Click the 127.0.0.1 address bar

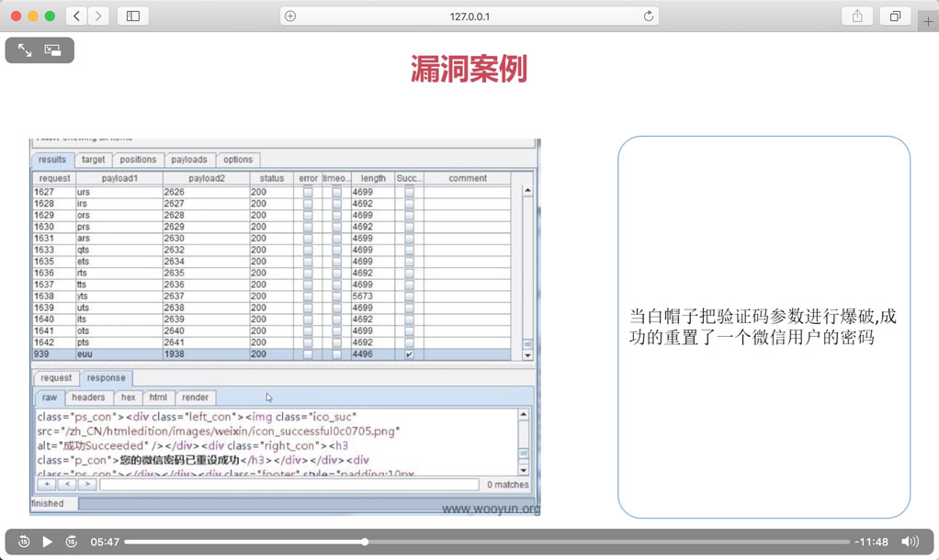point(469,17)
